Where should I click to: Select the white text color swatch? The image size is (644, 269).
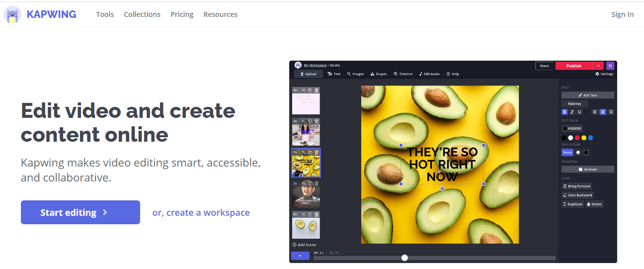[570, 138]
